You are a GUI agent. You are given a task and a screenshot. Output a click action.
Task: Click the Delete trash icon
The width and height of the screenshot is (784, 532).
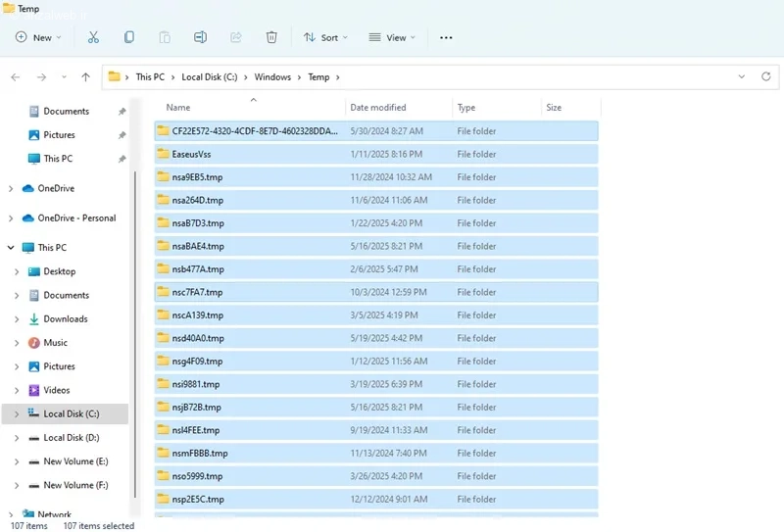pyautogui.click(x=271, y=37)
